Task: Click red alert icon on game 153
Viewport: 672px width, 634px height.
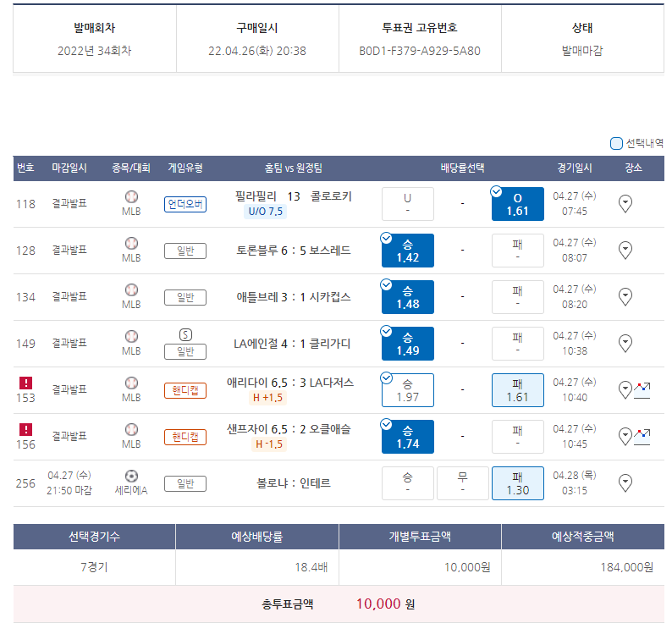Action: (25, 383)
